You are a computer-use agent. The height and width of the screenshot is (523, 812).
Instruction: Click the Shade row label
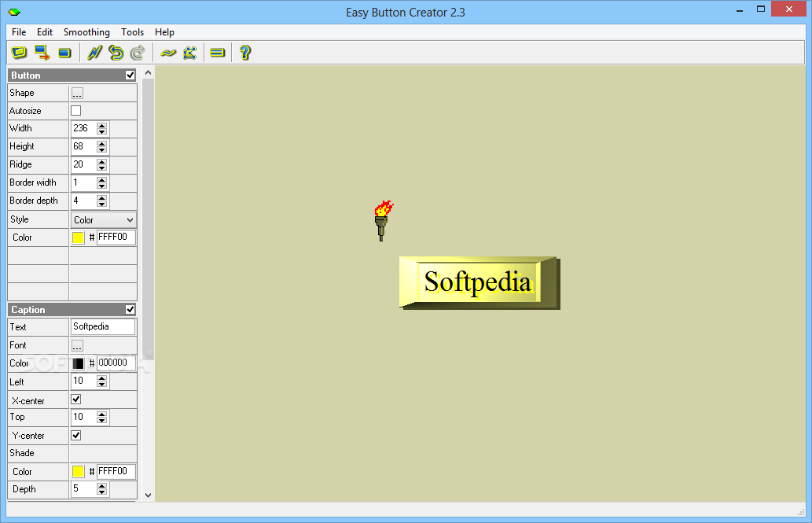tap(22, 453)
